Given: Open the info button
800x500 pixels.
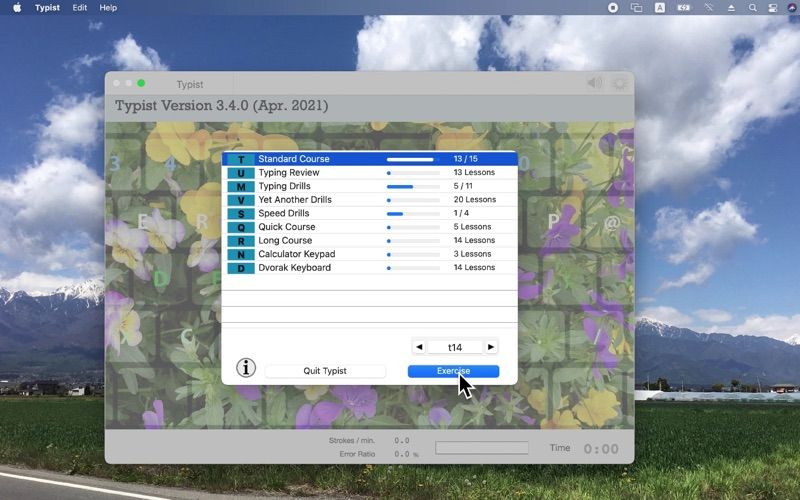Looking at the screenshot, I should pos(246,367).
